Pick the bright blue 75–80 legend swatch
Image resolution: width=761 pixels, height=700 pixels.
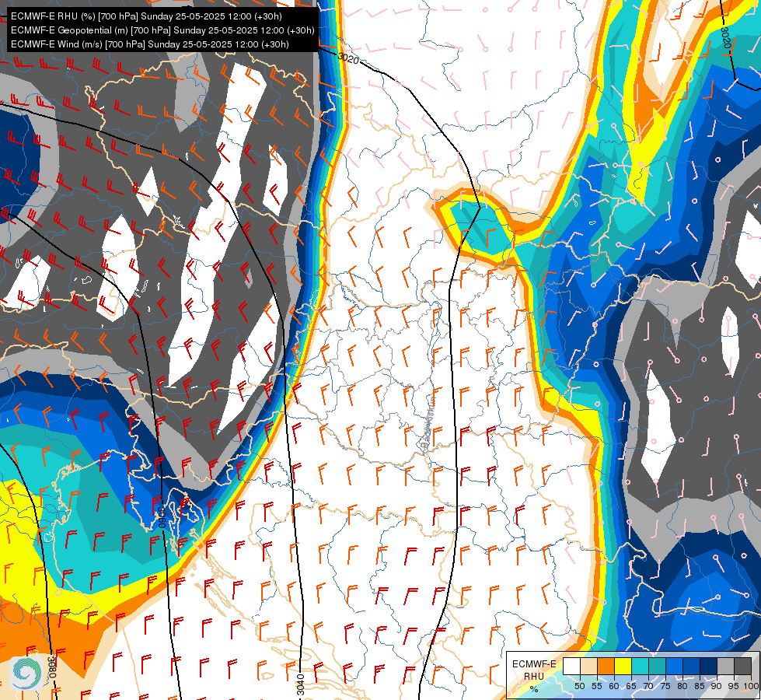[674, 667]
